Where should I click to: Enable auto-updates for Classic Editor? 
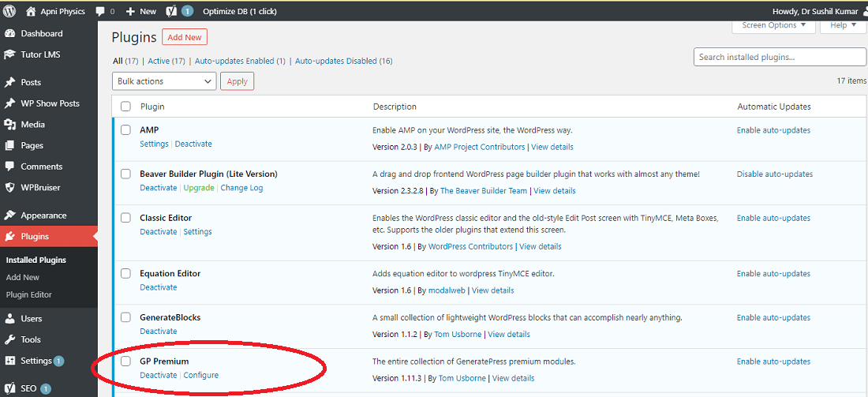pyautogui.click(x=773, y=218)
